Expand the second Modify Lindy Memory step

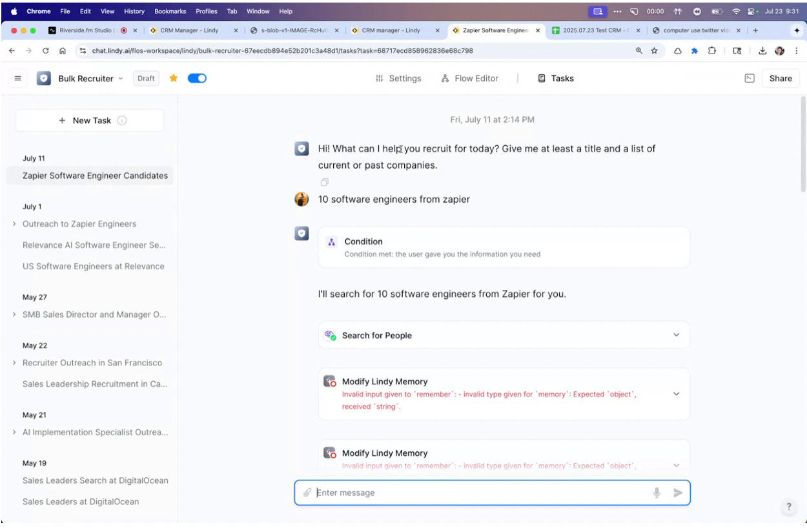[676, 466]
